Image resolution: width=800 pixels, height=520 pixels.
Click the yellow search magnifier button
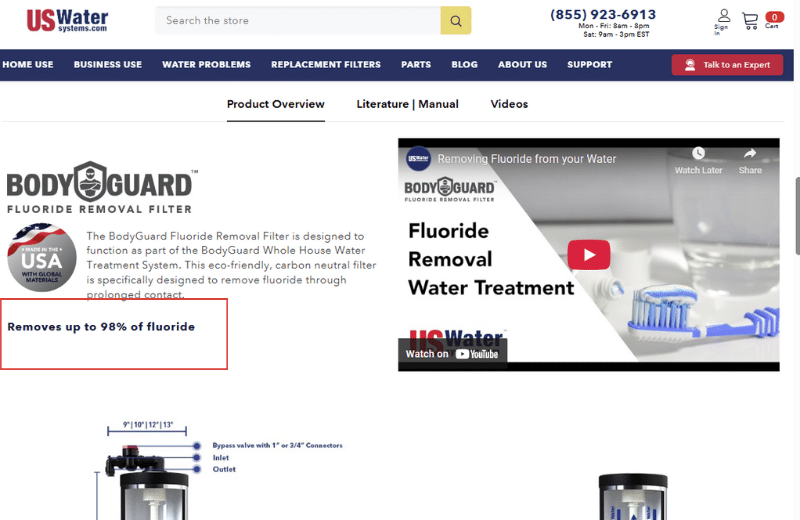456,20
